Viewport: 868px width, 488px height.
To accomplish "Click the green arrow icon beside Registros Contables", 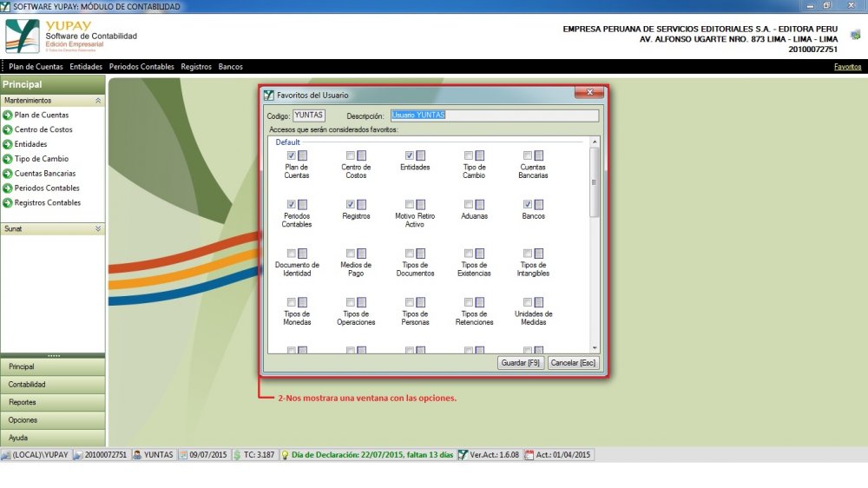I will [8, 203].
